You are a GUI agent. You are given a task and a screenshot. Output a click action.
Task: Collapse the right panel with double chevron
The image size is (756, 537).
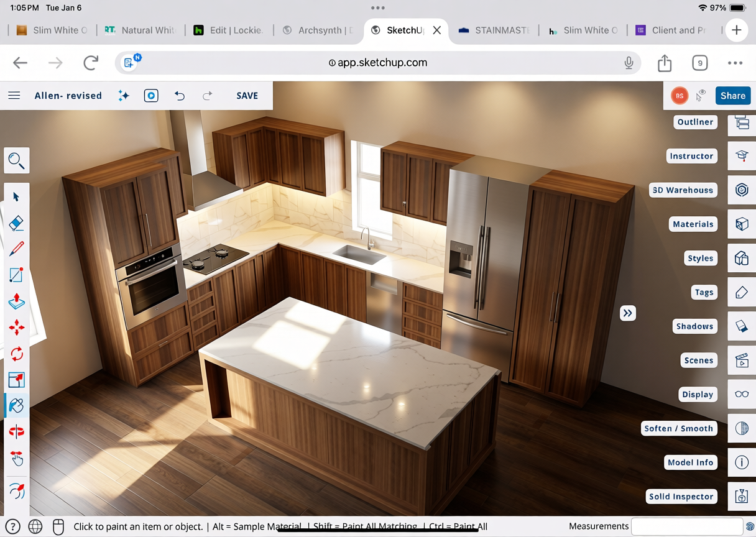[628, 313]
